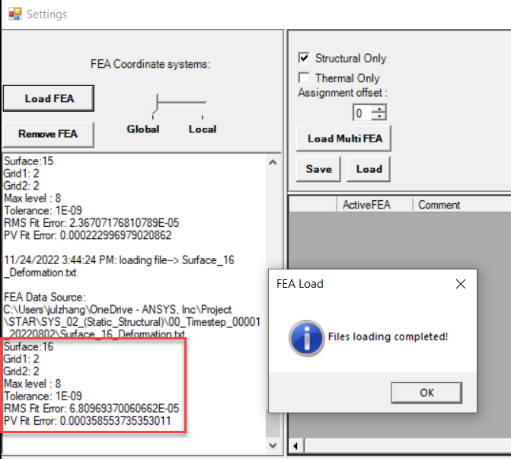Viewport: 511px width, 459px height.
Task: Click the log scroll down arrow
Action: (x=273, y=445)
